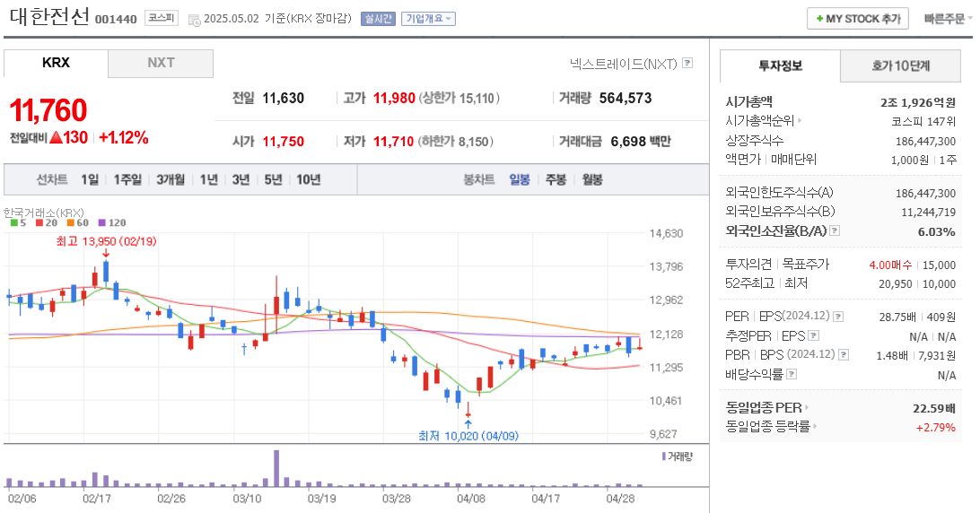The height and width of the screenshot is (513, 980).
Task: Click the 넥스트레이드(NXT) link
Action: (623, 63)
